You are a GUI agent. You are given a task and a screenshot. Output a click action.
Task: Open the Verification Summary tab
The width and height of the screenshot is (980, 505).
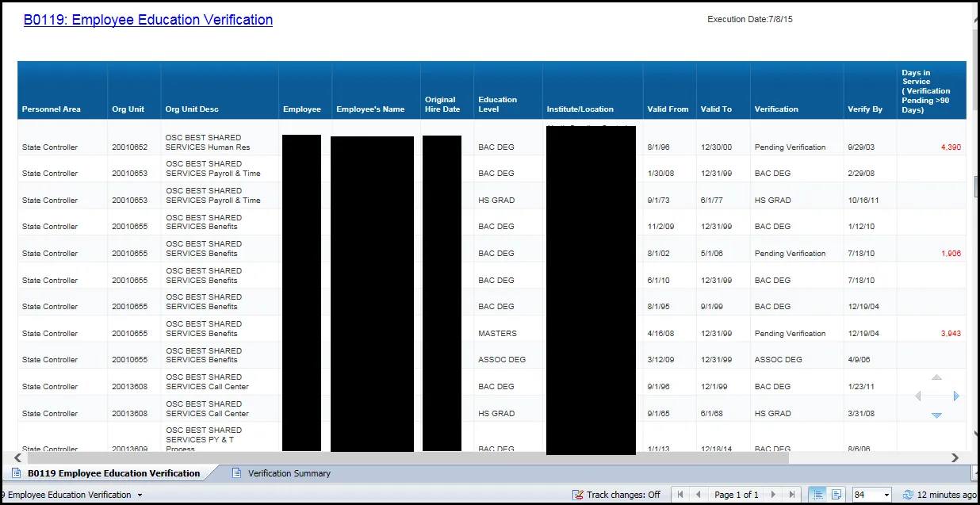pyautogui.click(x=289, y=473)
